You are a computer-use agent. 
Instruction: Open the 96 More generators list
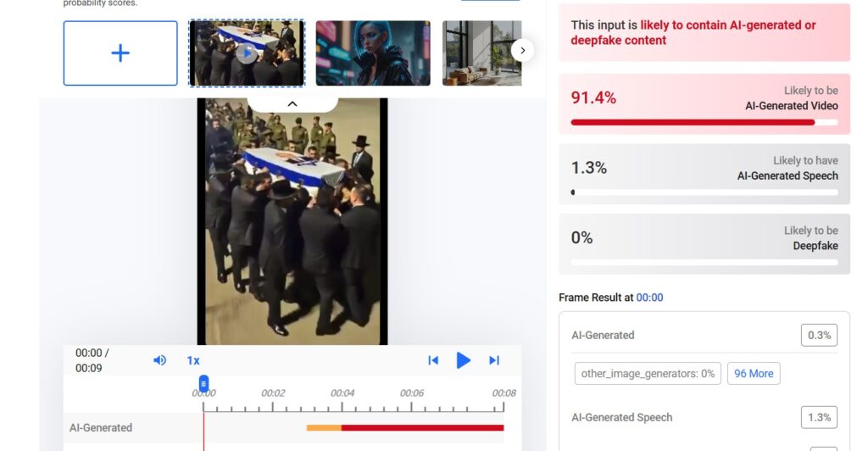pyautogui.click(x=754, y=374)
